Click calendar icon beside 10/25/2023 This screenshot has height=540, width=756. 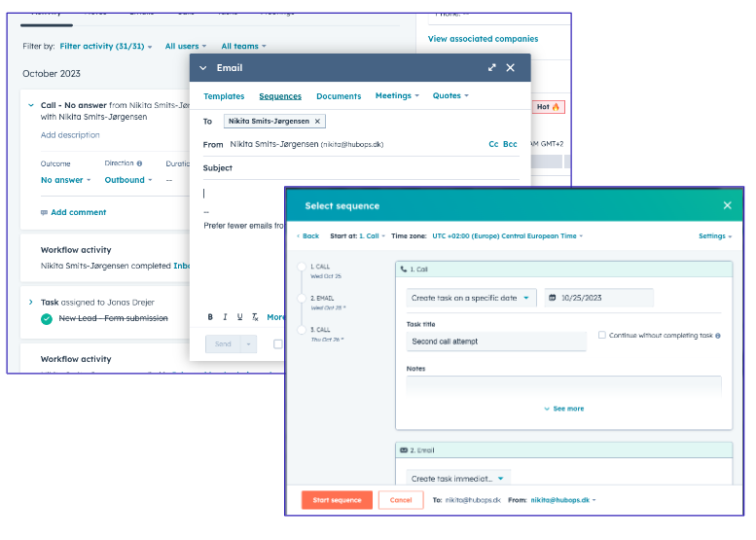[x=553, y=298]
